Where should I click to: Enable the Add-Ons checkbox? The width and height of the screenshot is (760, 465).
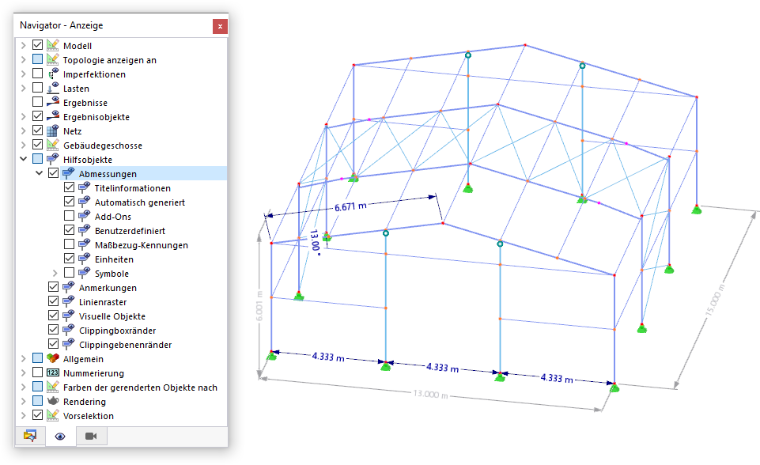(x=69, y=216)
